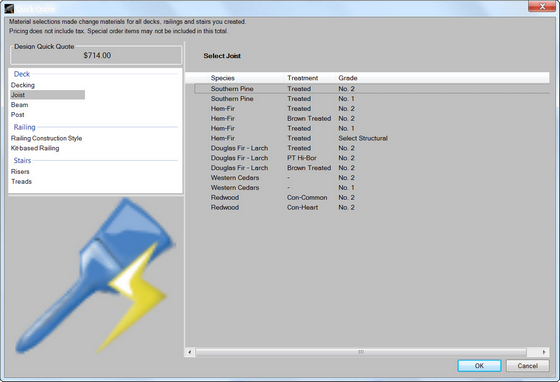Click left arrow of horizontal scrollbar

pos(190,352)
